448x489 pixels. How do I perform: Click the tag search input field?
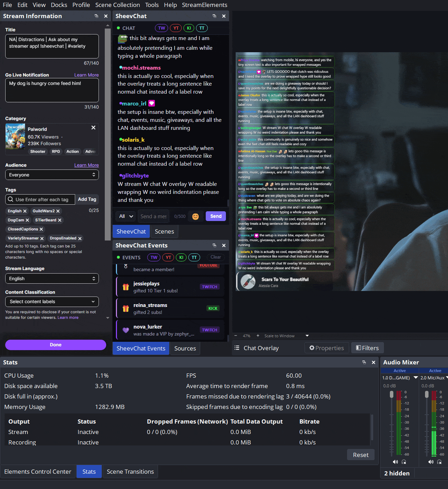pos(40,199)
